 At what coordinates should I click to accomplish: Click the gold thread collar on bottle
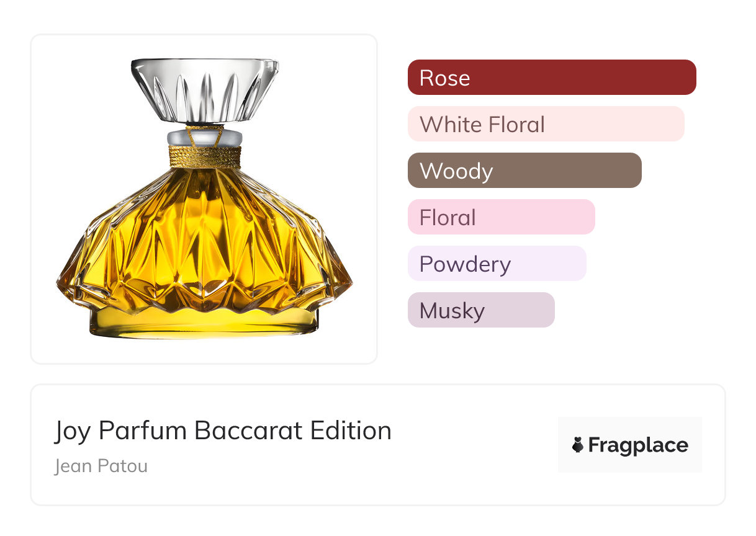click(x=204, y=156)
